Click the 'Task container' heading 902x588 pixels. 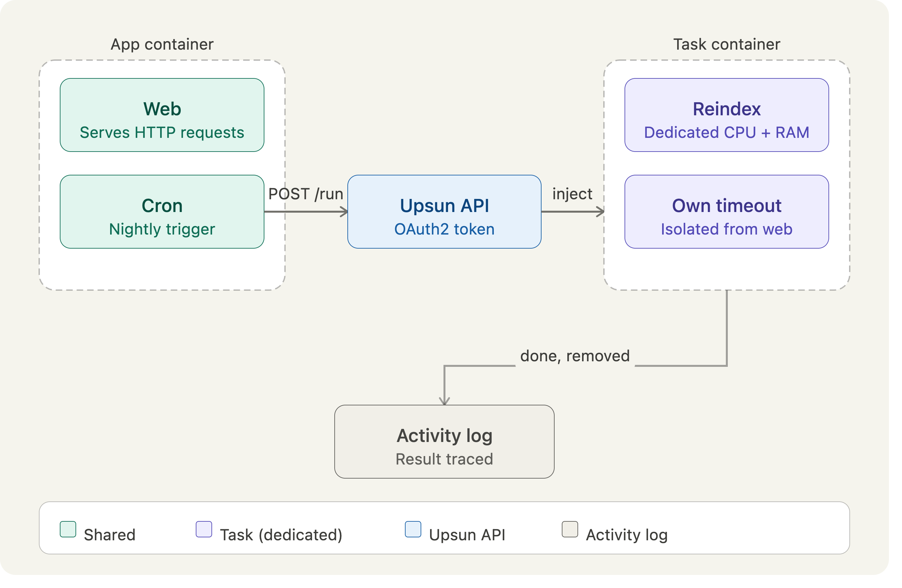[727, 45]
